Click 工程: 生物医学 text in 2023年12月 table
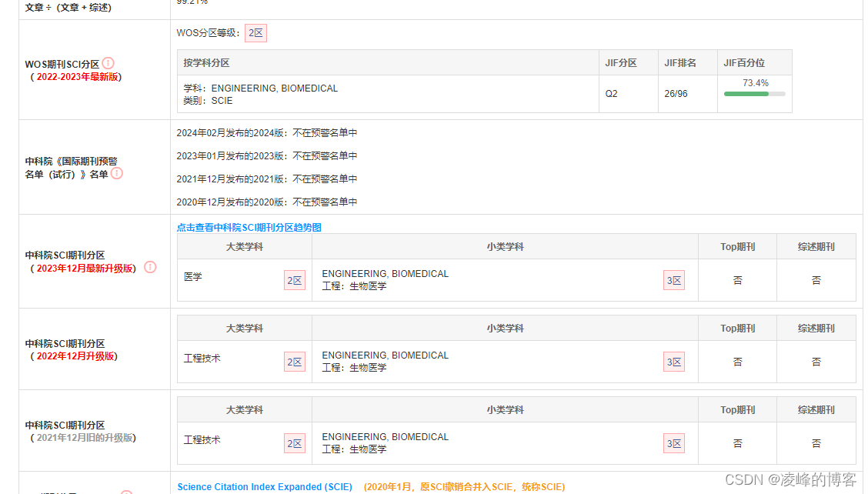868x494 pixels. pyautogui.click(x=354, y=285)
